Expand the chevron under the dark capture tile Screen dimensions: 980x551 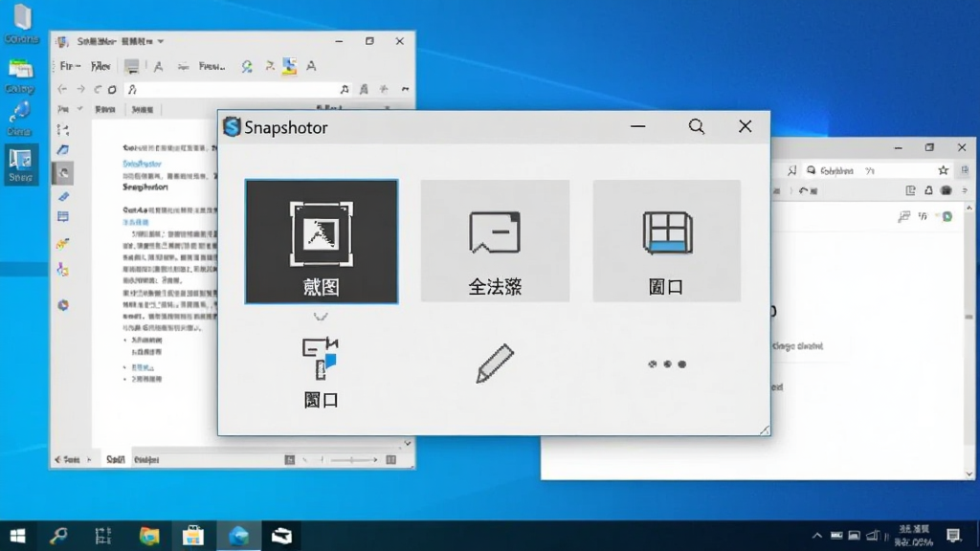pyautogui.click(x=321, y=317)
